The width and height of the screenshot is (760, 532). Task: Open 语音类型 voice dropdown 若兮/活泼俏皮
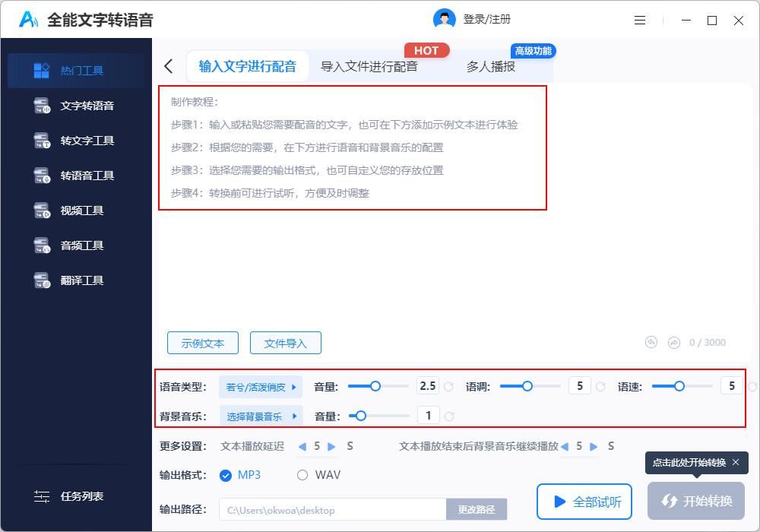click(x=261, y=387)
